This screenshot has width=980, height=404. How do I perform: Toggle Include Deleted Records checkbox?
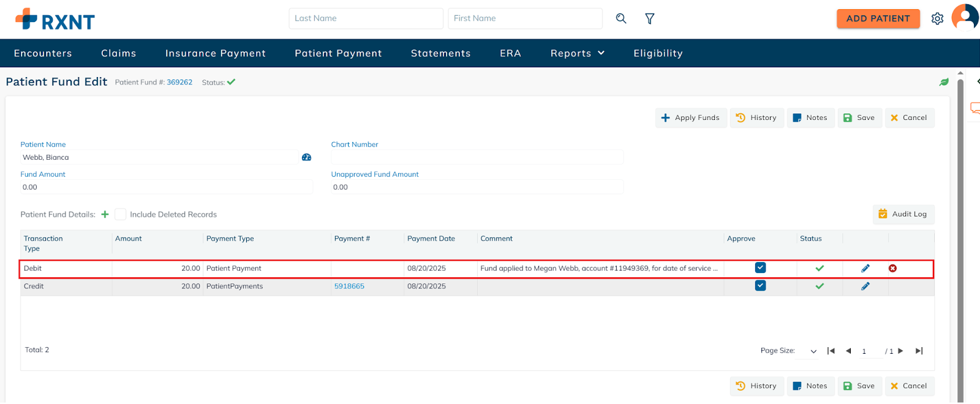coord(121,214)
